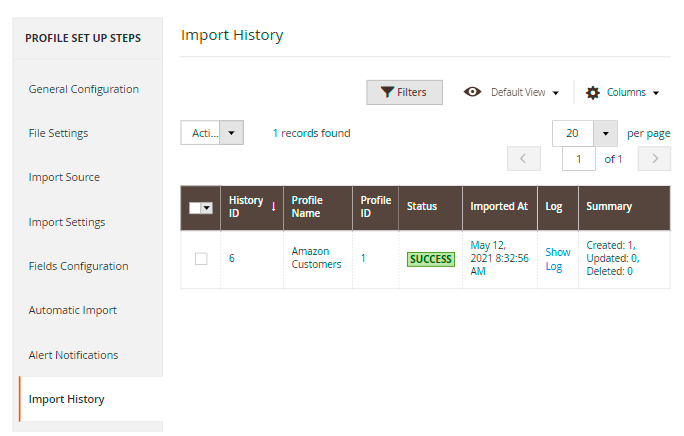Screen dimensions: 684x436
Task: Select the checkbox for history row 6
Action: (x=201, y=259)
